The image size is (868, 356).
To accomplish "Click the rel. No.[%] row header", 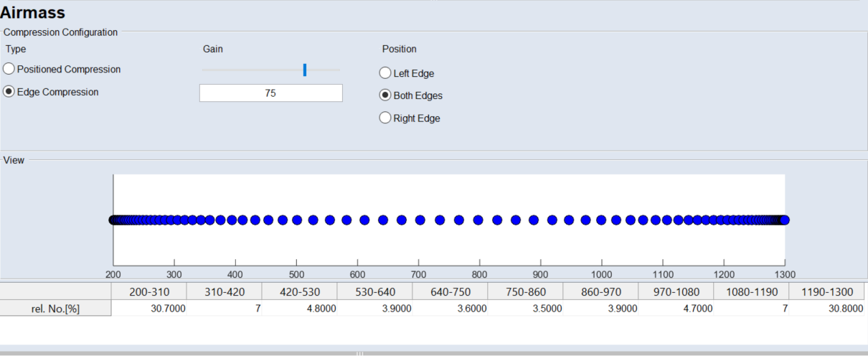I will point(56,308).
